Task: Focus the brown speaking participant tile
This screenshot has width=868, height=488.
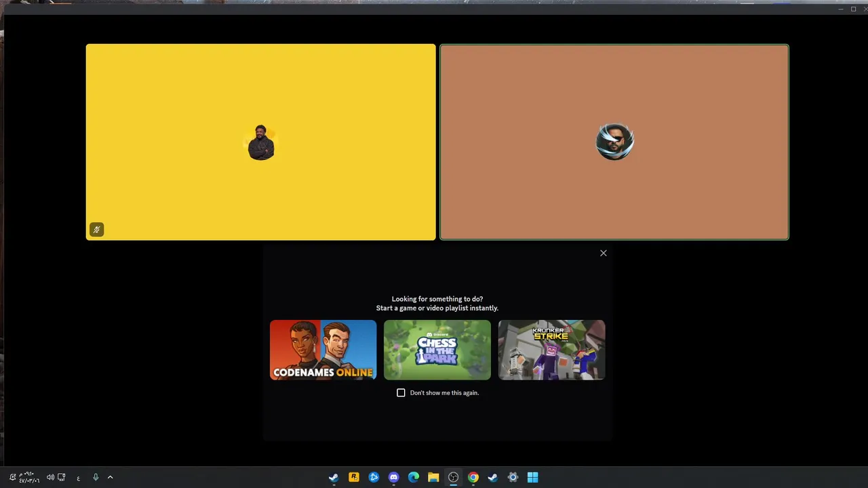Action: (614, 142)
